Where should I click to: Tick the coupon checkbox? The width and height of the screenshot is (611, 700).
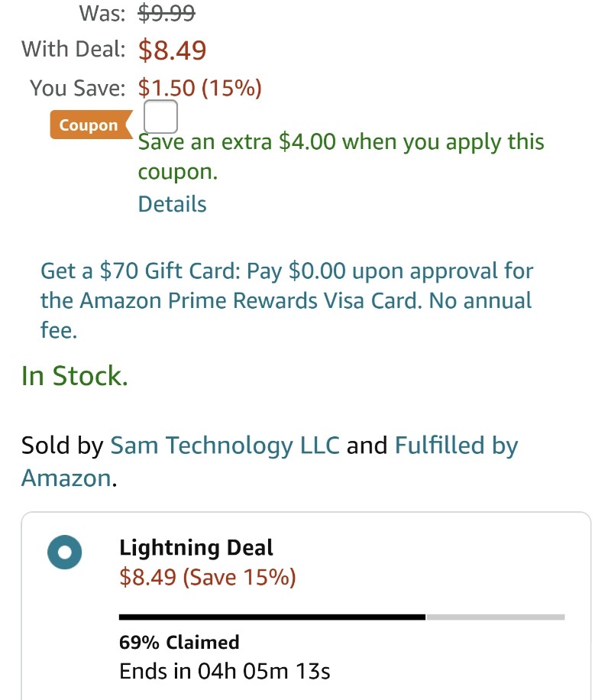pos(160,116)
